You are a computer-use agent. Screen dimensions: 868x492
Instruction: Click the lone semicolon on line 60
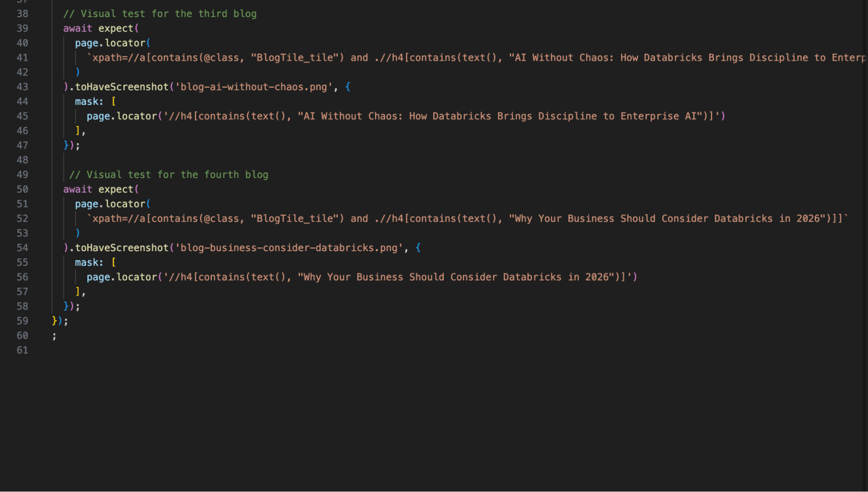[x=54, y=336]
